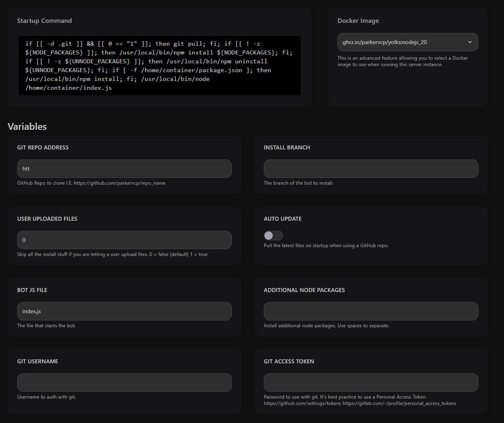This screenshot has width=504, height=423.
Task: Focus the Git Repo Address field
Action: click(124, 169)
